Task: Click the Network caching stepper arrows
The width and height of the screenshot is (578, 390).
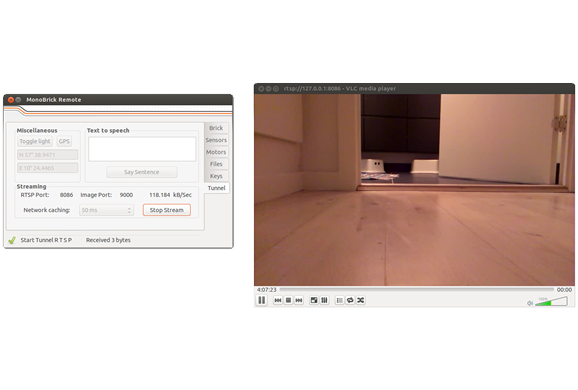Action: 129,210
